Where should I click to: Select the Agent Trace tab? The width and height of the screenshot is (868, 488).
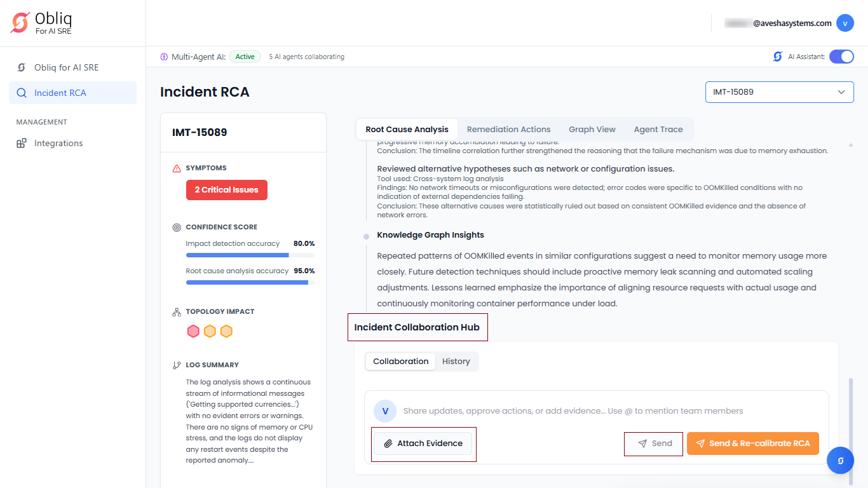click(658, 129)
